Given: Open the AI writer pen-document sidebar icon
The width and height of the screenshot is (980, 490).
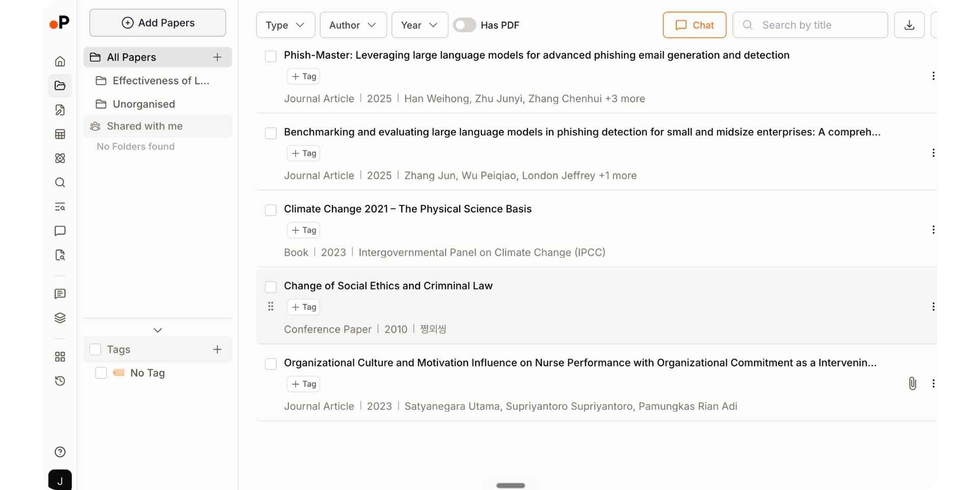Looking at the screenshot, I should (x=60, y=110).
